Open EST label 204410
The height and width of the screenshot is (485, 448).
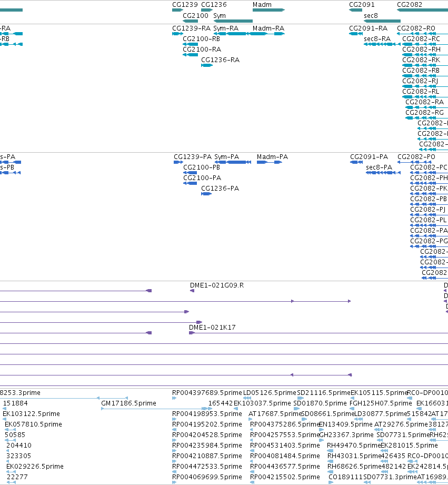(x=19, y=446)
